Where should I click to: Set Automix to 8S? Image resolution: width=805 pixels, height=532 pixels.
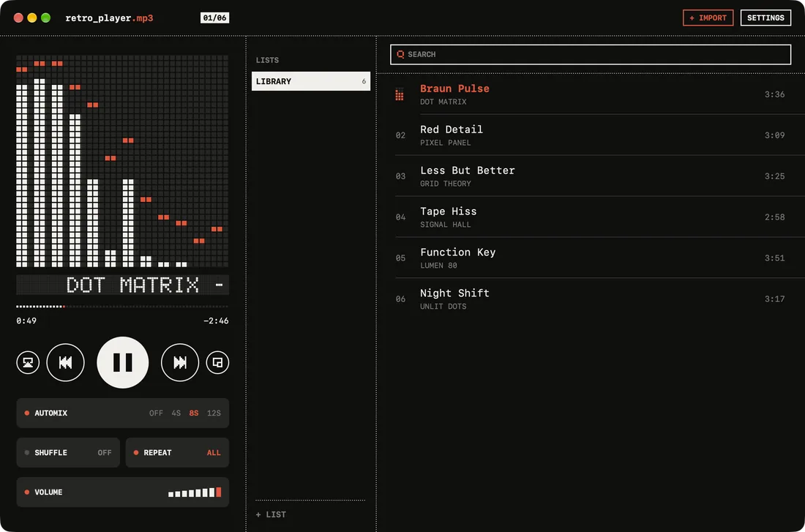point(193,413)
